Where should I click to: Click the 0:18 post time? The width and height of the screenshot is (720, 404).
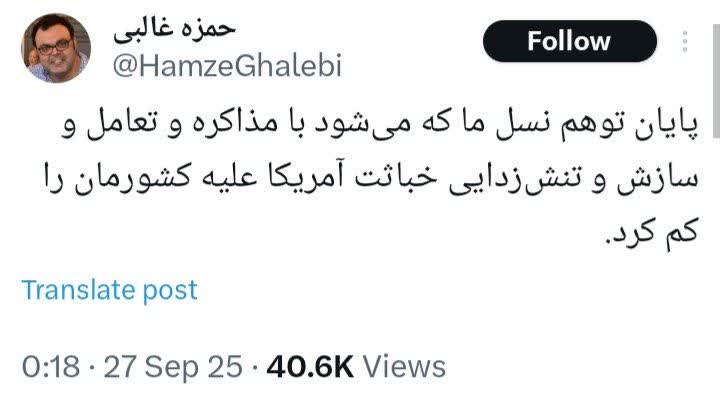tap(51, 367)
